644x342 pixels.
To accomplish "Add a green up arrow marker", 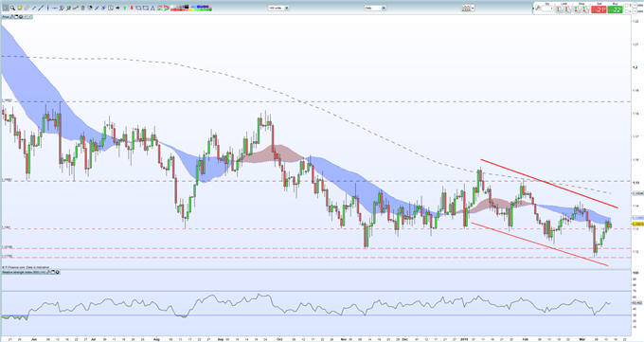I will coord(124,8).
